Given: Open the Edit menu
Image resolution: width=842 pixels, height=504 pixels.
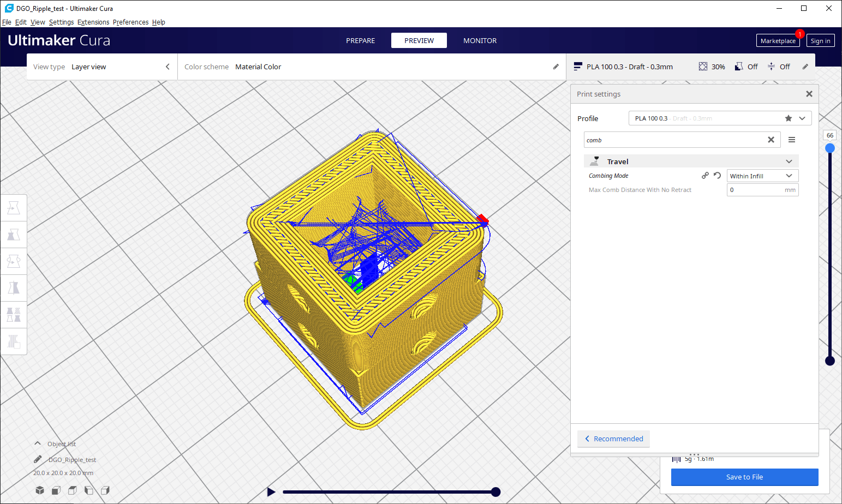Looking at the screenshot, I should pyautogui.click(x=21, y=22).
